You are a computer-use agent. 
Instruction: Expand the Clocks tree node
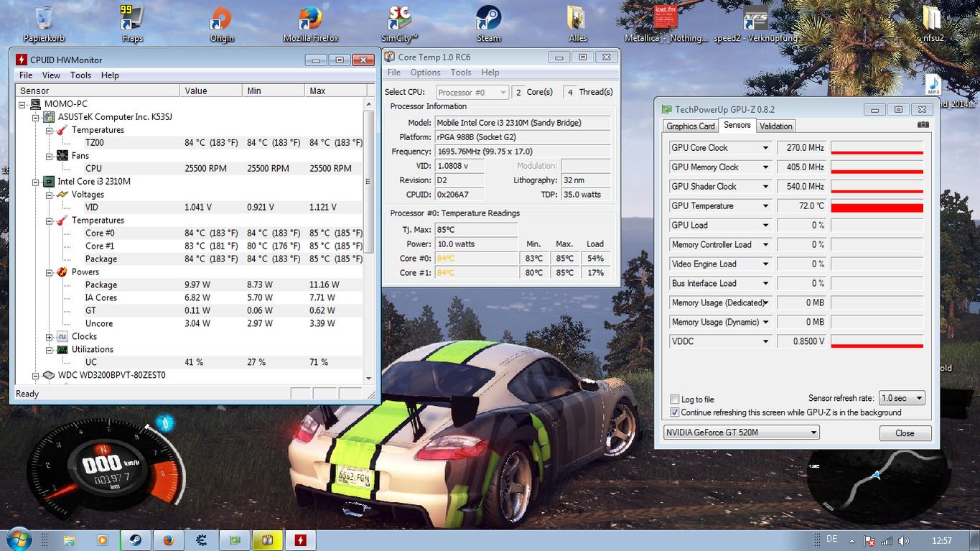click(50, 337)
